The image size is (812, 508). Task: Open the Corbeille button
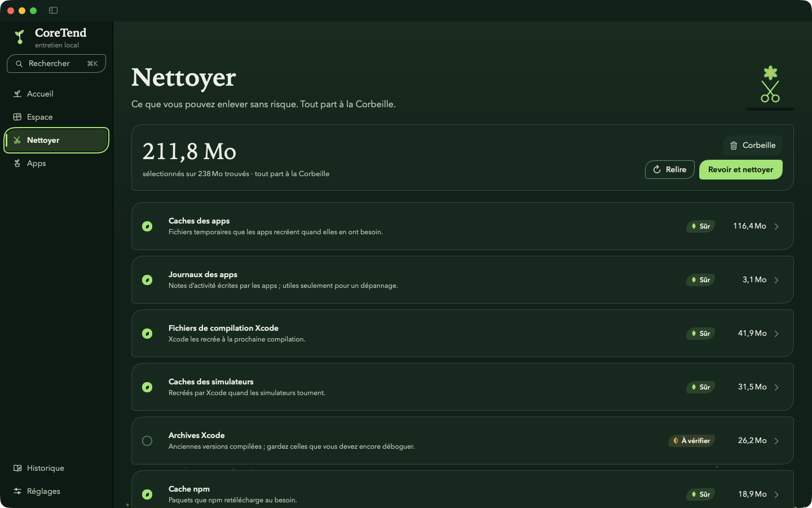click(x=752, y=145)
